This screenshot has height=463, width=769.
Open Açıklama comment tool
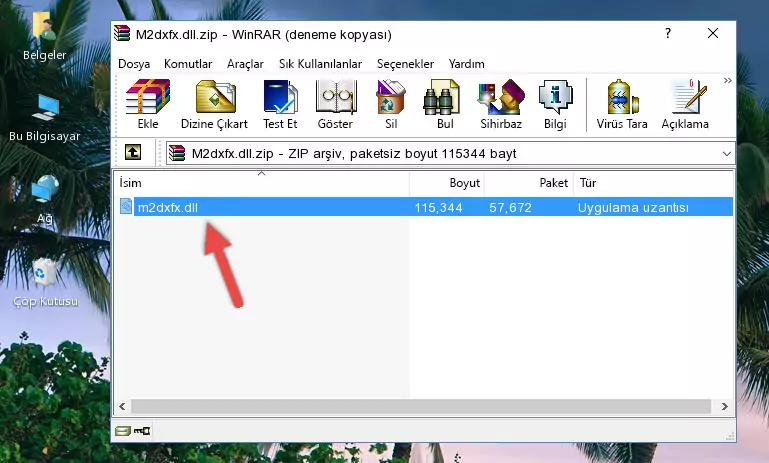685,104
